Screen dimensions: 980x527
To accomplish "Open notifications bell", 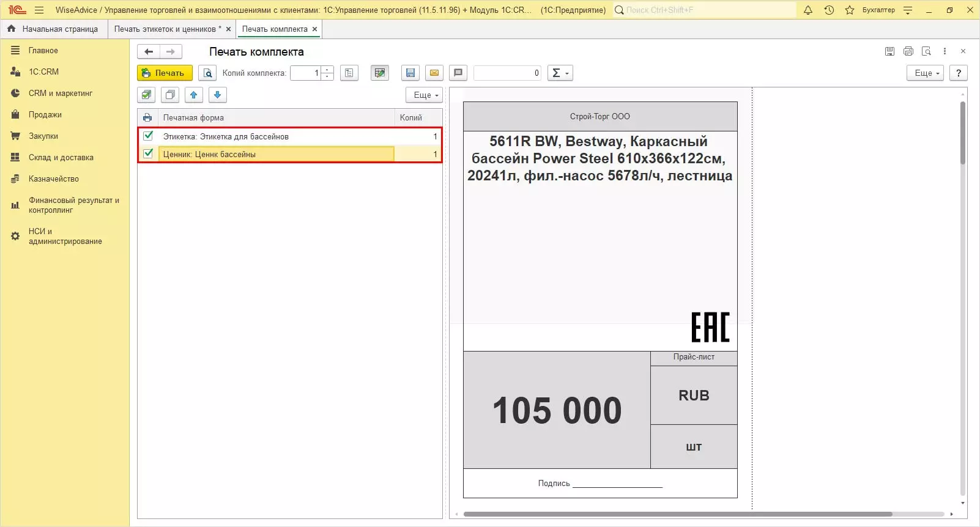I will (x=808, y=10).
